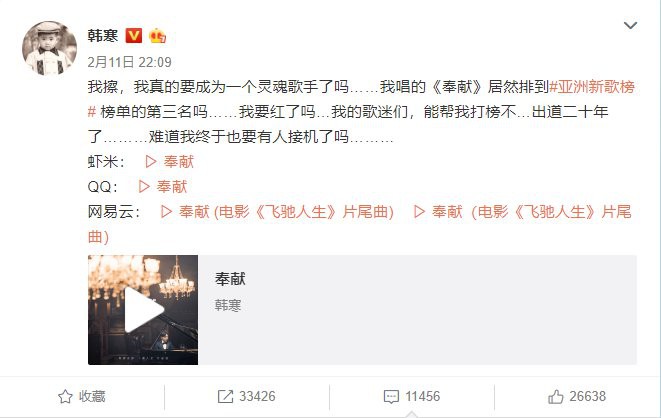Screen dimensions: 661x418
Task: Open the 韩寒 username link
Action: (x=103, y=36)
